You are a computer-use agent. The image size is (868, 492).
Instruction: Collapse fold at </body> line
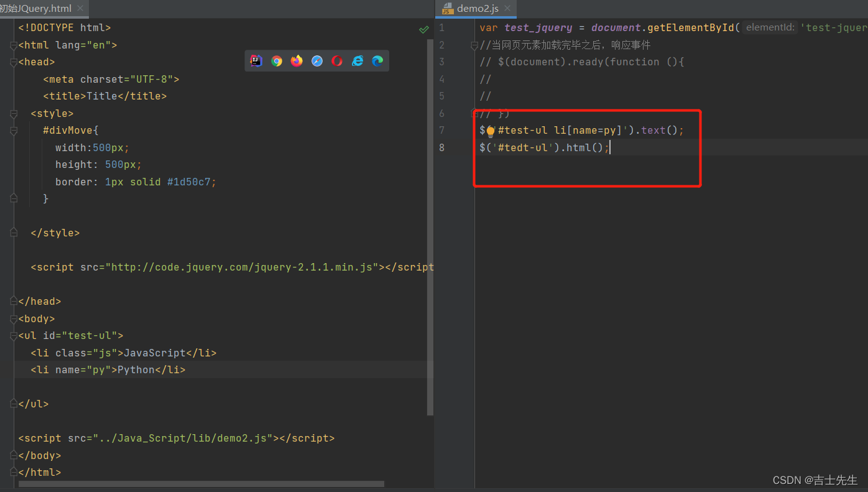(x=14, y=455)
